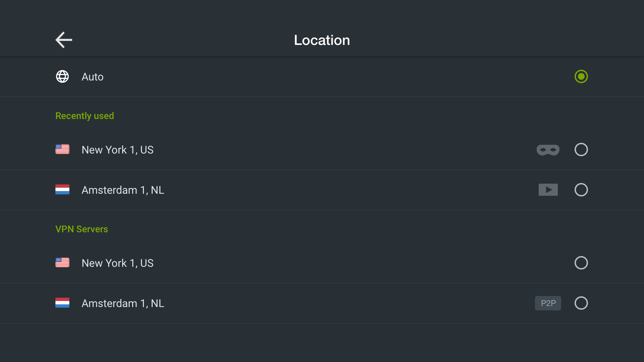Click the Auto location label

pos(93,77)
